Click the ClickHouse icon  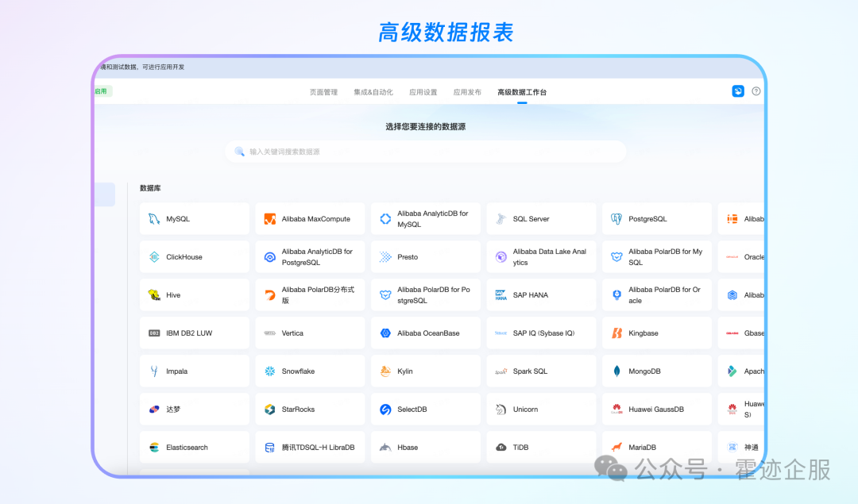pyautogui.click(x=154, y=257)
